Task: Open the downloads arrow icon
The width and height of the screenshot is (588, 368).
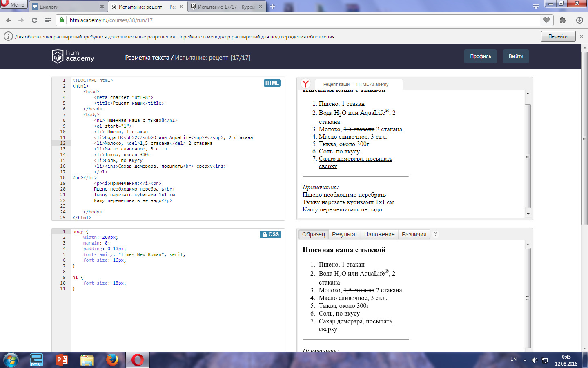Action: point(579,20)
